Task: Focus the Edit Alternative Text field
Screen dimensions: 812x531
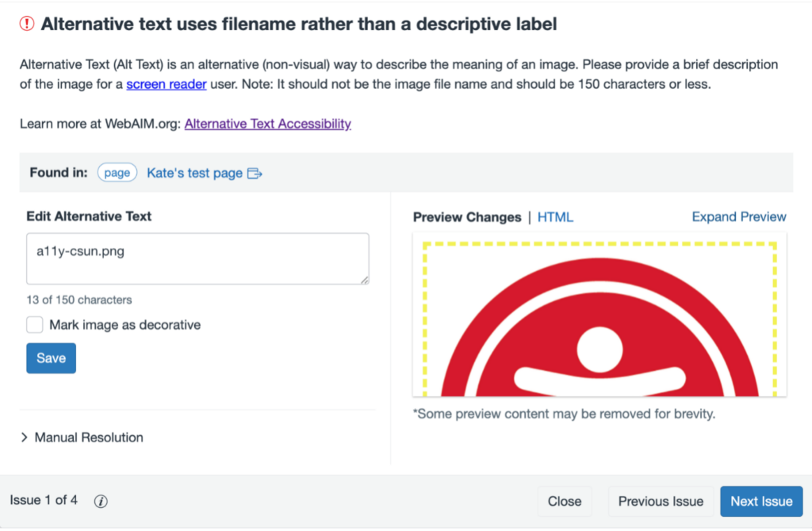Action: 197,258
